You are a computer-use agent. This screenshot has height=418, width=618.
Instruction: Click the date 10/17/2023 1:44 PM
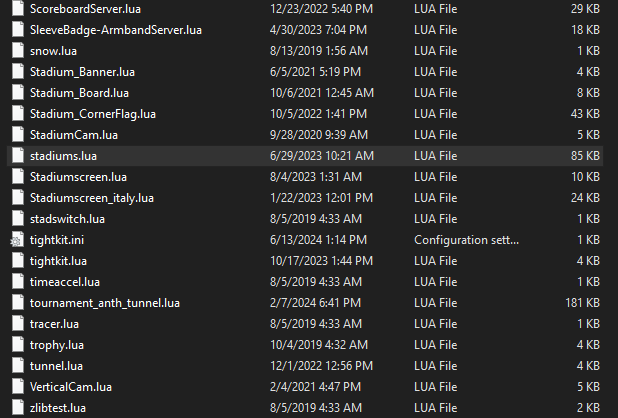(x=321, y=261)
